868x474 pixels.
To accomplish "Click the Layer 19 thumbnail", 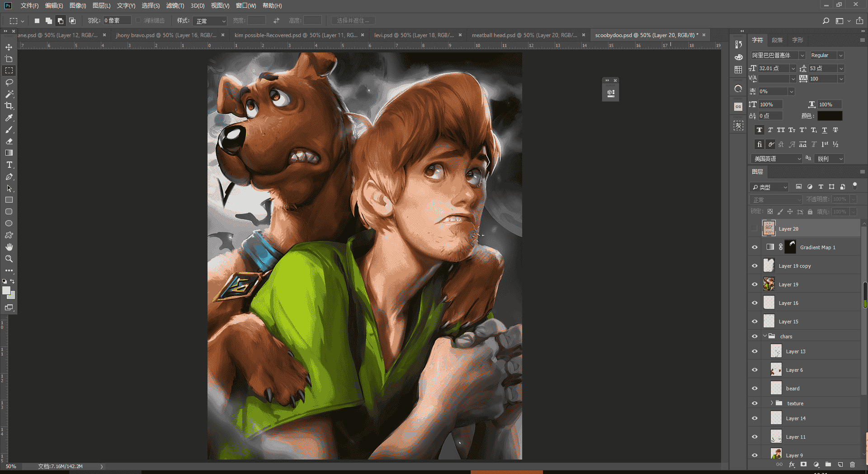I will (769, 284).
